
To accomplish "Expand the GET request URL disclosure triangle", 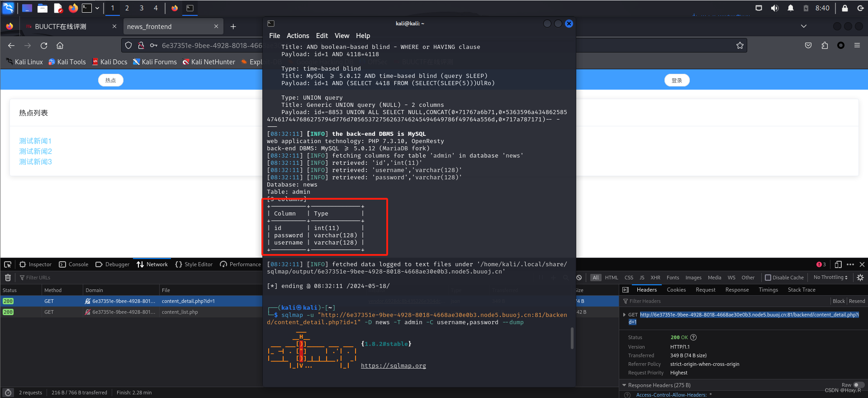I will 624,315.
